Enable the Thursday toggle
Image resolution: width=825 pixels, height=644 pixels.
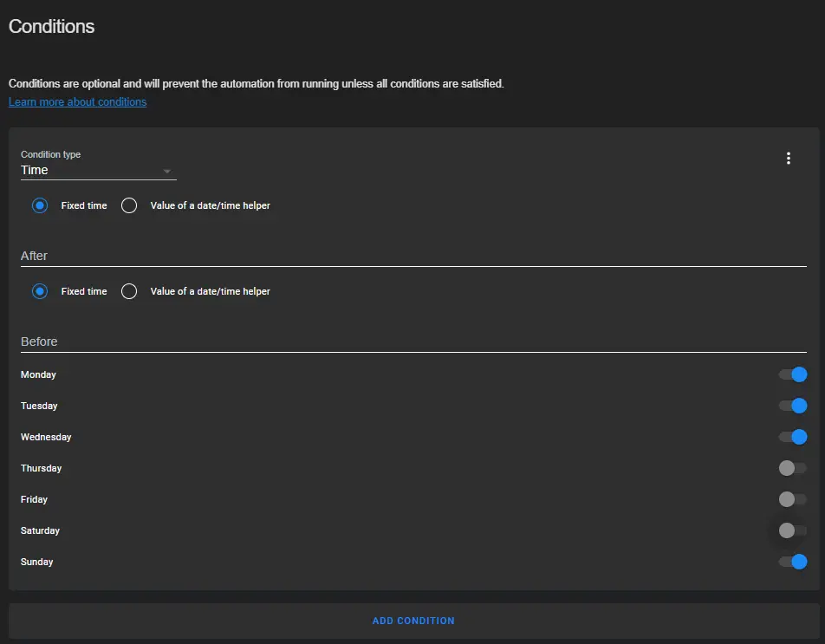click(793, 468)
